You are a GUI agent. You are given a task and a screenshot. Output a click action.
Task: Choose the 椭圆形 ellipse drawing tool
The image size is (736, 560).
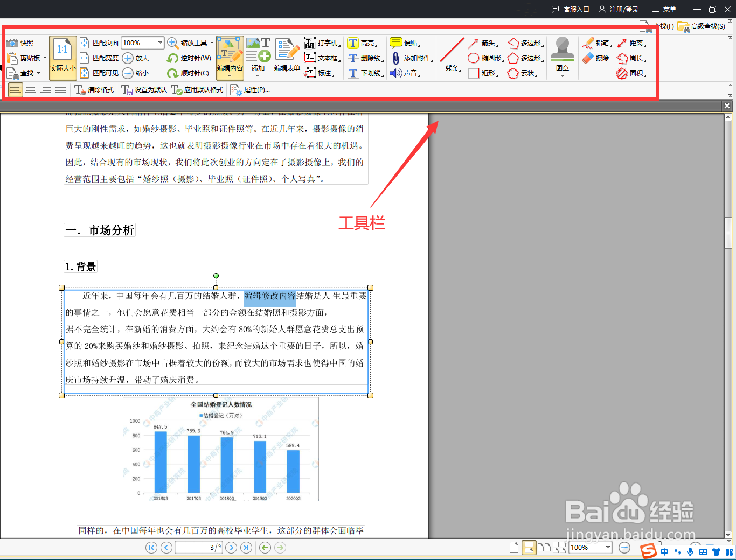click(482, 58)
